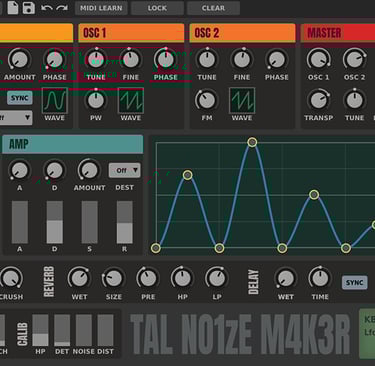Click the CRUSH knob
The image size is (375, 366).
point(11,278)
